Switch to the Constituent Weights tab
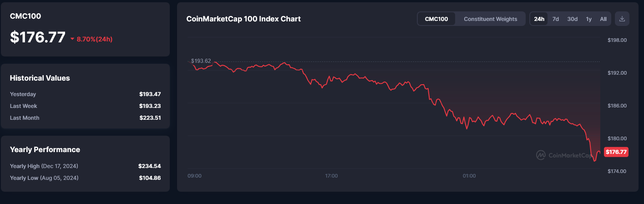The height and width of the screenshot is (204, 644). coord(490,19)
